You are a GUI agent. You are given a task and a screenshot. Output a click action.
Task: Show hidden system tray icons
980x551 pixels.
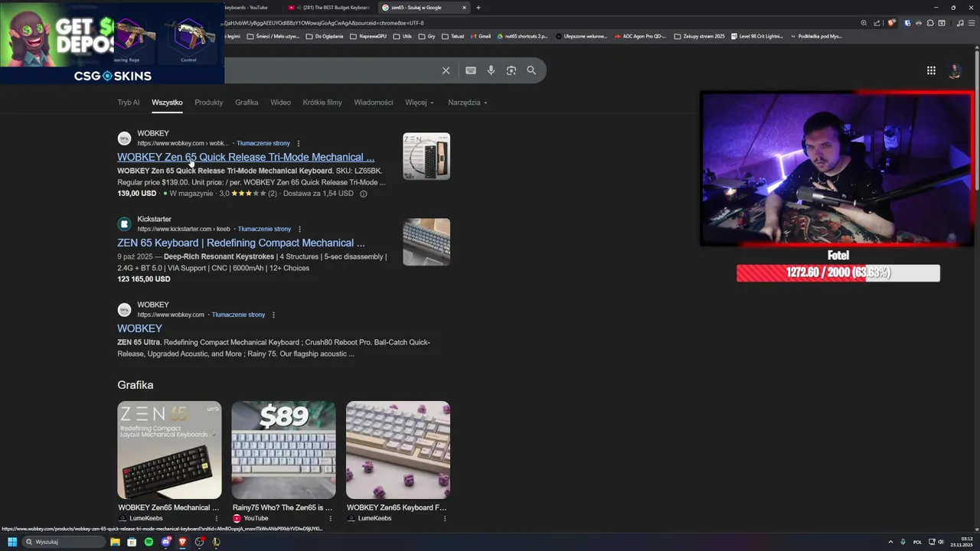pos(890,542)
